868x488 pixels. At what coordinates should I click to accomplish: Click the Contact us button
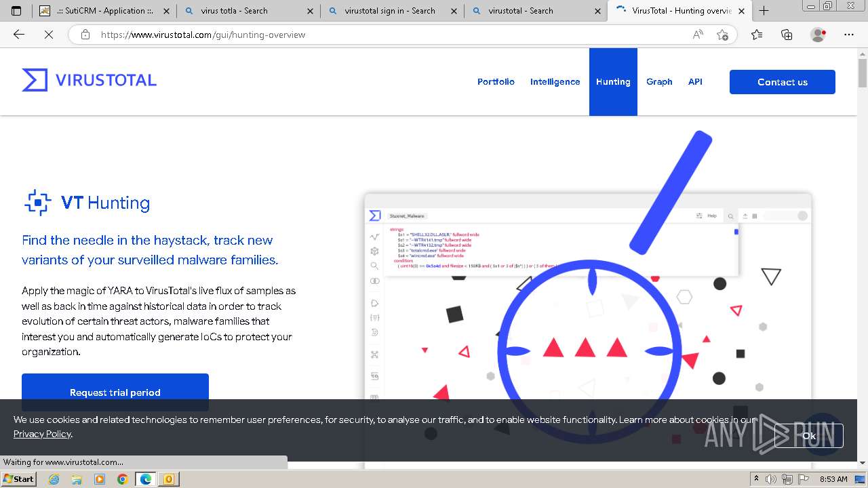click(x=783, y=82)
